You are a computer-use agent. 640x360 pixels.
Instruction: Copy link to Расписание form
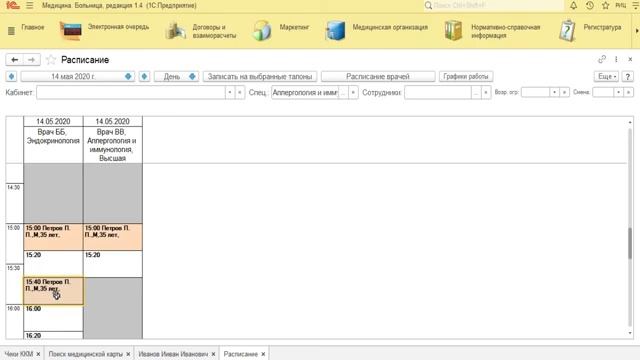pyautogui.click(x=602, y=60)
